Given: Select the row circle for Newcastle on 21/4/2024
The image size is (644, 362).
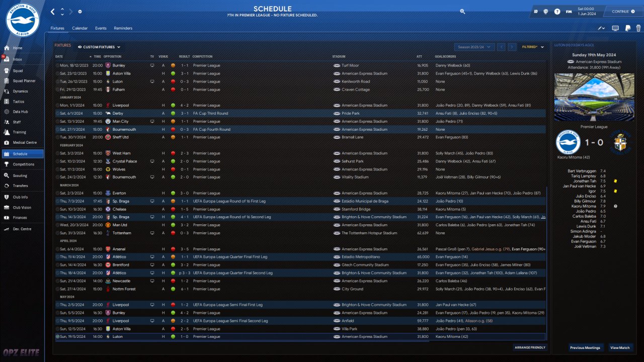Looking at the screenshot, I should [x=57, y=281].
